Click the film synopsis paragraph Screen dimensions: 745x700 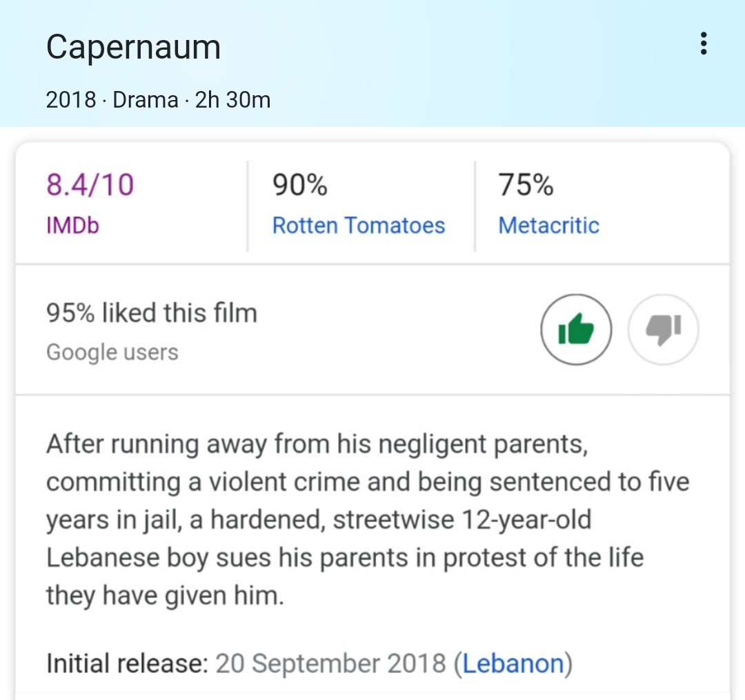point(366,519)
